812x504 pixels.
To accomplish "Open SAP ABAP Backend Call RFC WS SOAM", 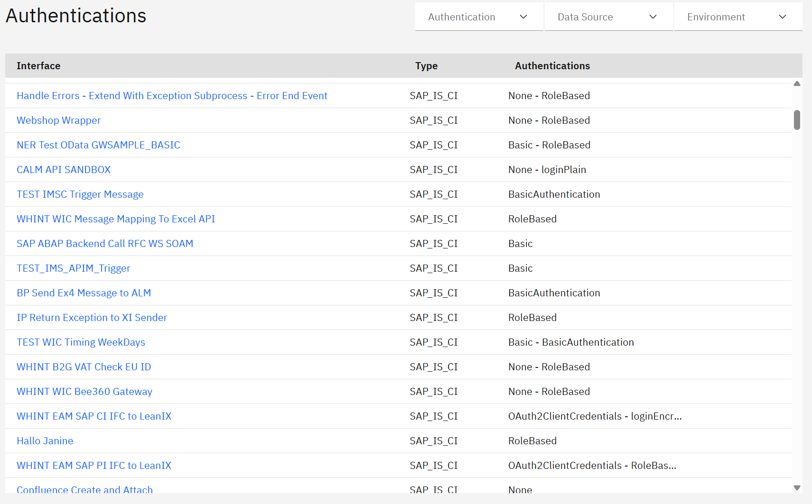I will tap(105, 244).
